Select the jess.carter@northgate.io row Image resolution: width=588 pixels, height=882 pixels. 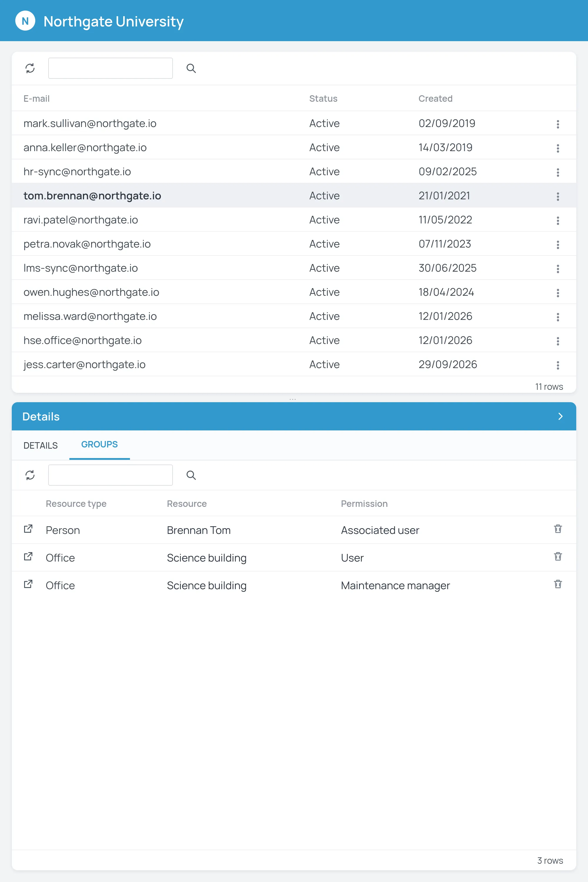[294, 364]
